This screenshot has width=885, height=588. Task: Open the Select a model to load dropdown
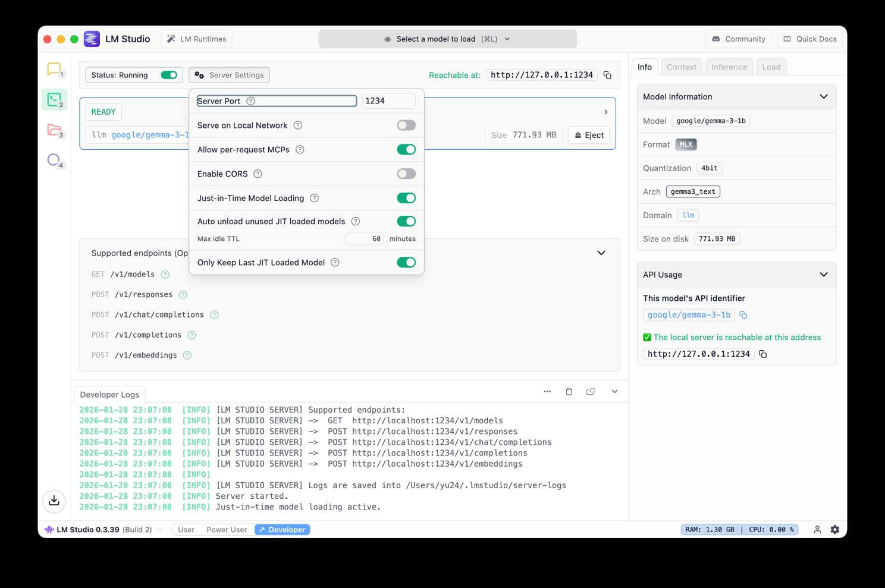447,39
